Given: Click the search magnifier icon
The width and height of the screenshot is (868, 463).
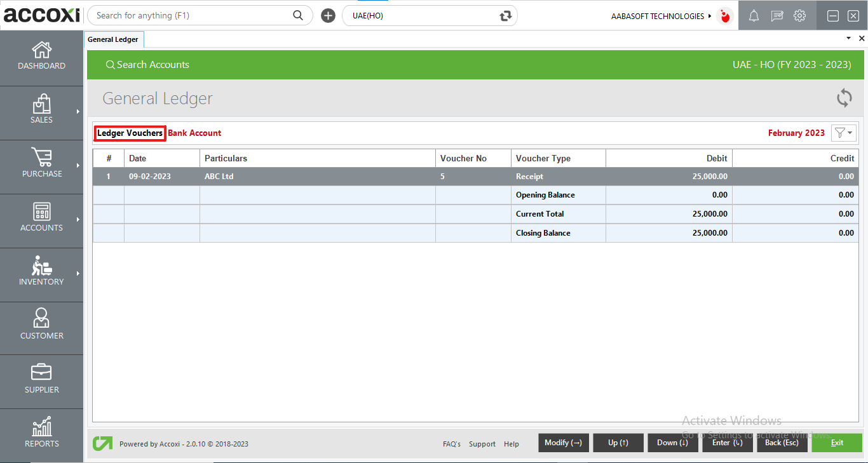Looking at the screenshot, I should [298, 15].
